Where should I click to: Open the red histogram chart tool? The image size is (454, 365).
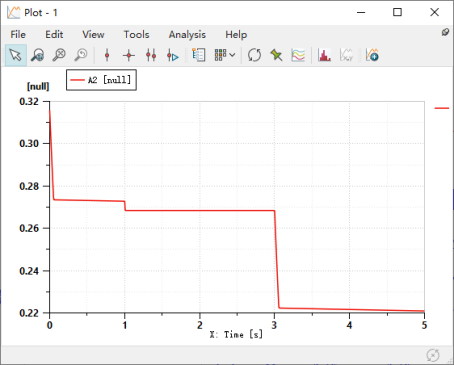click(x=324, y=55)
